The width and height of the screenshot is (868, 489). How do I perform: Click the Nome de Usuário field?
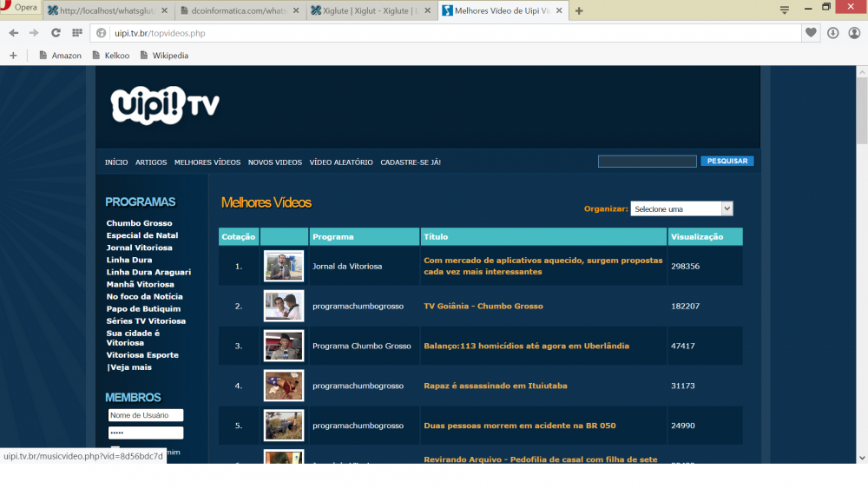[146, 415]
